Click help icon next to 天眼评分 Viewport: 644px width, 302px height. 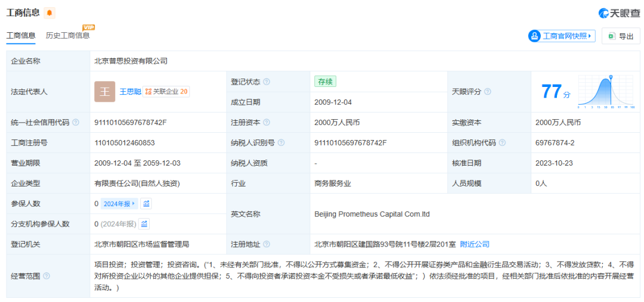(x=488, y=92)
